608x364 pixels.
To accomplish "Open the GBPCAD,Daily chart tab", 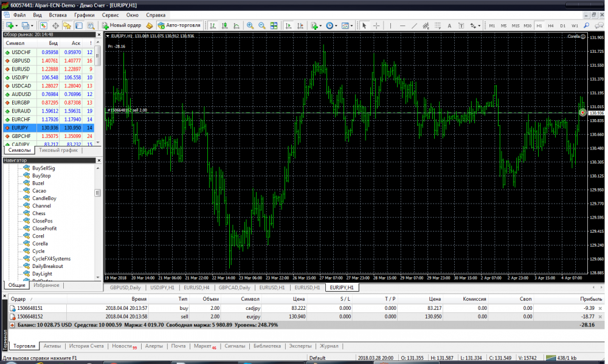I will (x=234, y=287).
